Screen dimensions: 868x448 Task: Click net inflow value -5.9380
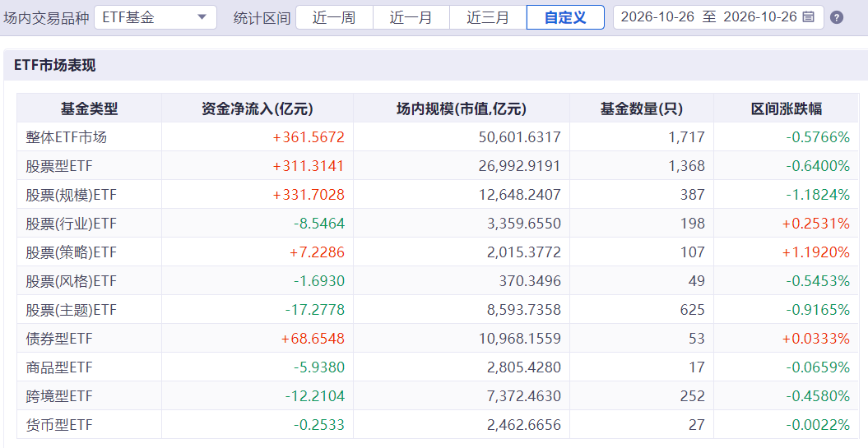(319, 367)
